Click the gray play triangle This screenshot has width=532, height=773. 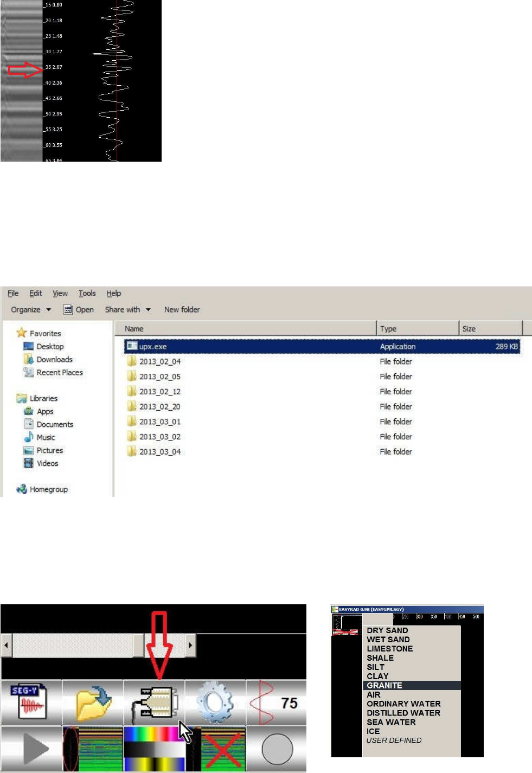point(31,749)
